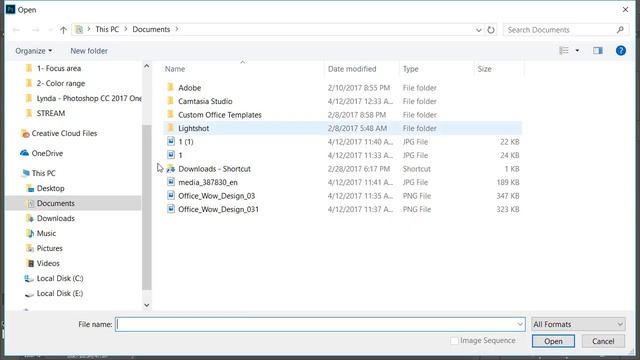This screenshot has width=640, height=360.
Task: Click the This PC computer icon in sidebar
Action: click(26, 173)
